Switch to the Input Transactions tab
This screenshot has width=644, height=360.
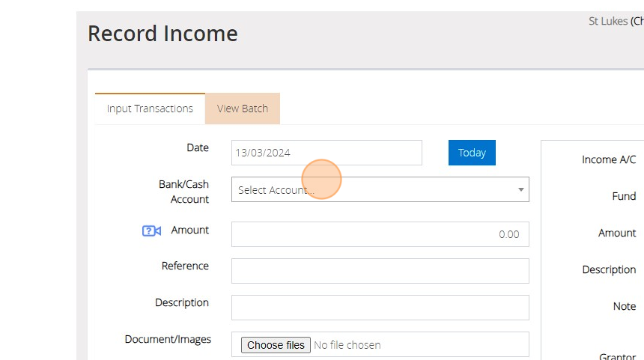150,109
